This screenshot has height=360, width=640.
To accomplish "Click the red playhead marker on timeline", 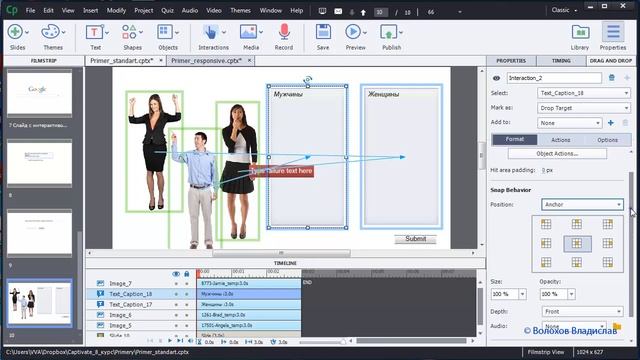I will pyautogui.click(x=198, y=273).
